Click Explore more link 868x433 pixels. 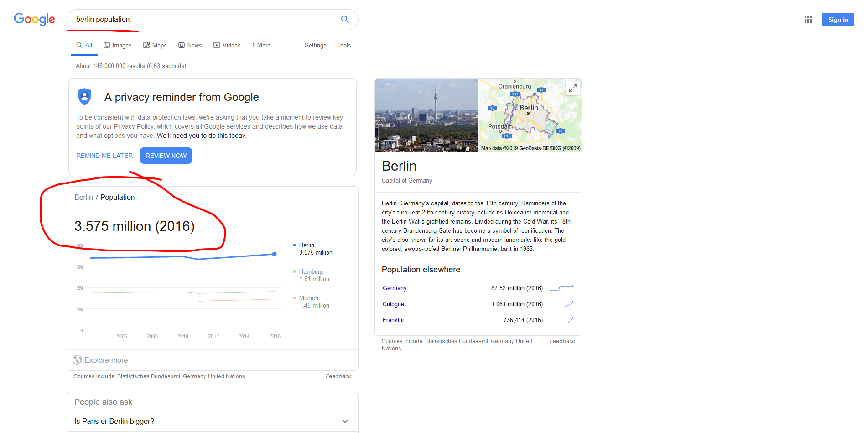[x=106, y=360]
